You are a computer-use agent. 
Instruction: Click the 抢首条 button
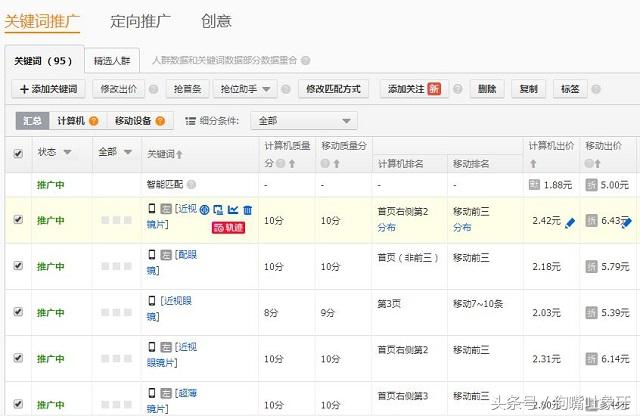click(188, 89)
